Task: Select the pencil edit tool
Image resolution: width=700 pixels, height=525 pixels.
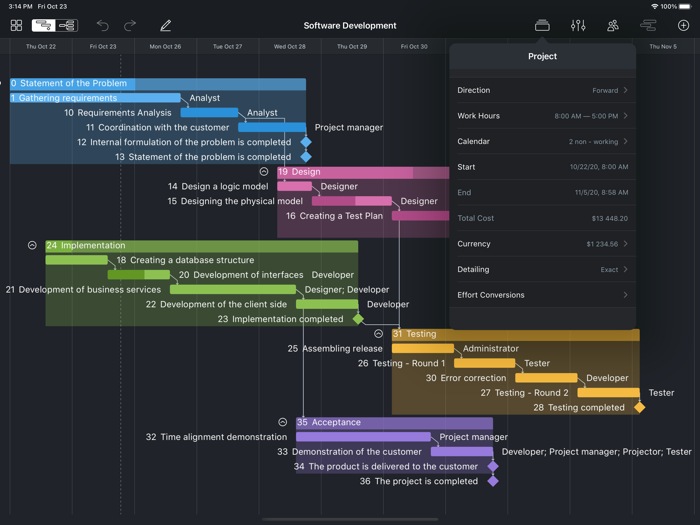Action: [x=165, y=25]
